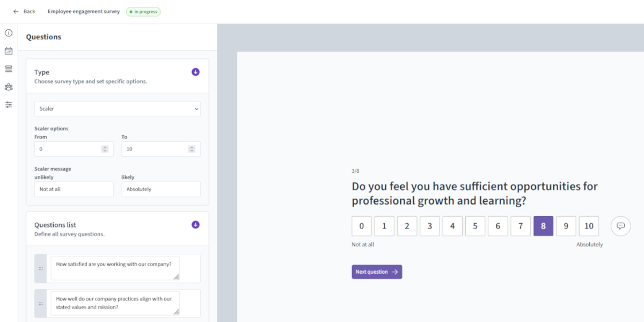Open the settings sliders sidebar icon
The image size is (644, 322).
pyautogui.click(x=9, y=105)
